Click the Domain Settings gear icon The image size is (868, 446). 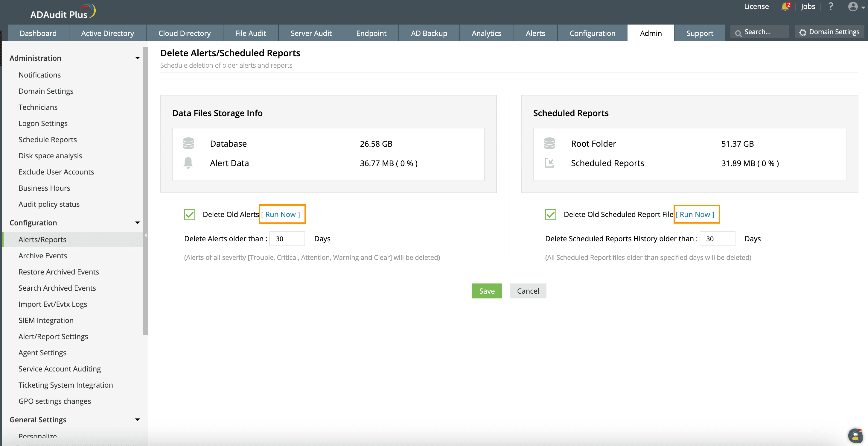(x=803, y=32)
